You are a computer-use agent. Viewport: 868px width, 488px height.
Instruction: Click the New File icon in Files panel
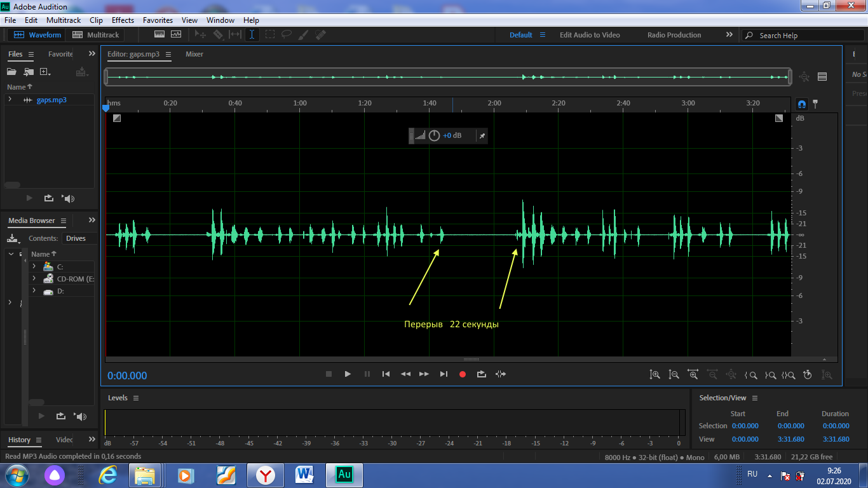[45, 72]
